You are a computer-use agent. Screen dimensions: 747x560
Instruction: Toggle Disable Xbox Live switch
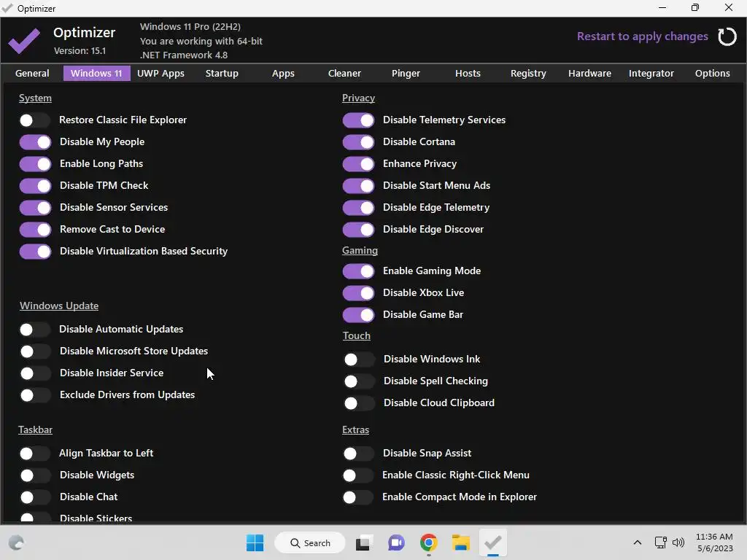pyautogui.click(x=358, y=293)
